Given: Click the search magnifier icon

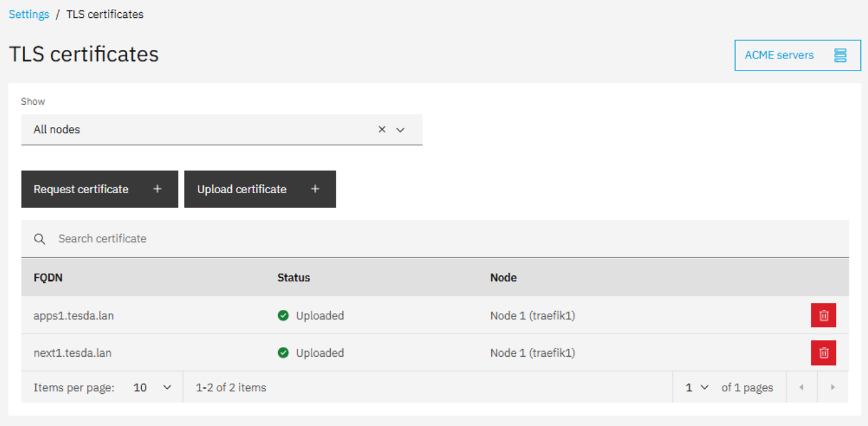Looking at the screenshot, I should pyautogui.click(x=39, y=238).
